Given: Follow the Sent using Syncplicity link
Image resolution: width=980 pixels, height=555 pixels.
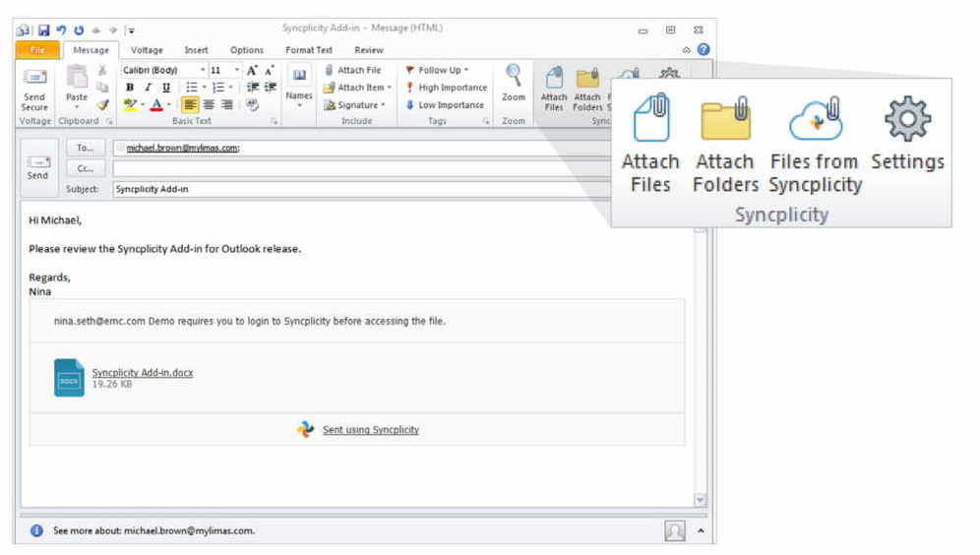Looking at the screenshot, I should coord(371,430).
